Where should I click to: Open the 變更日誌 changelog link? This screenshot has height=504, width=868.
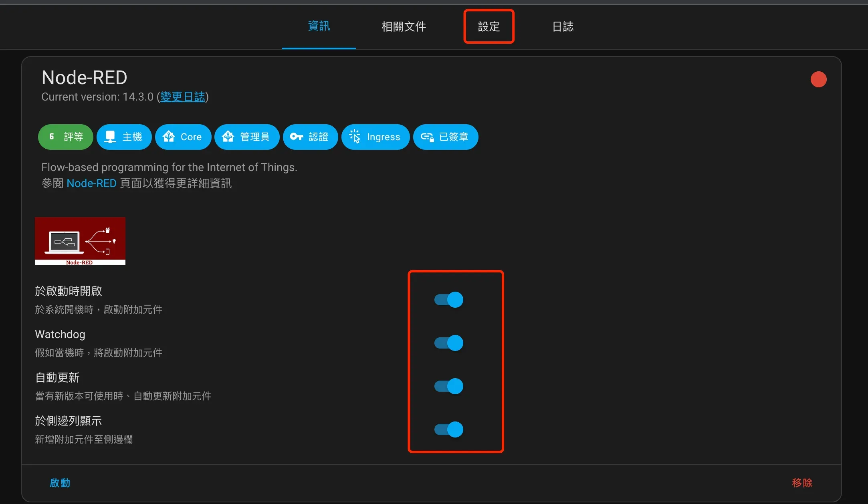coord(183,97)
